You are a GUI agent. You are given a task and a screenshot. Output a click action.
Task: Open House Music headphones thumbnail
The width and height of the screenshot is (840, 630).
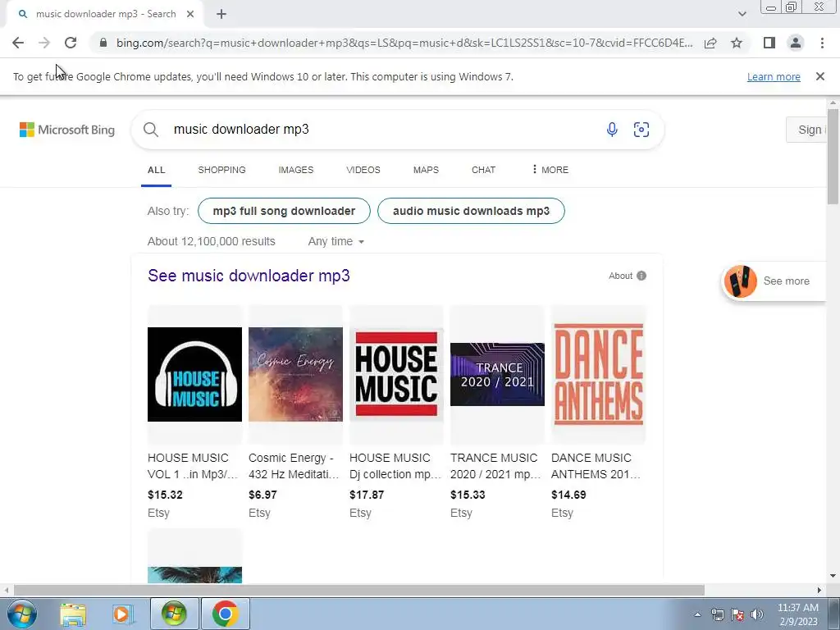(x=194, y=374)
